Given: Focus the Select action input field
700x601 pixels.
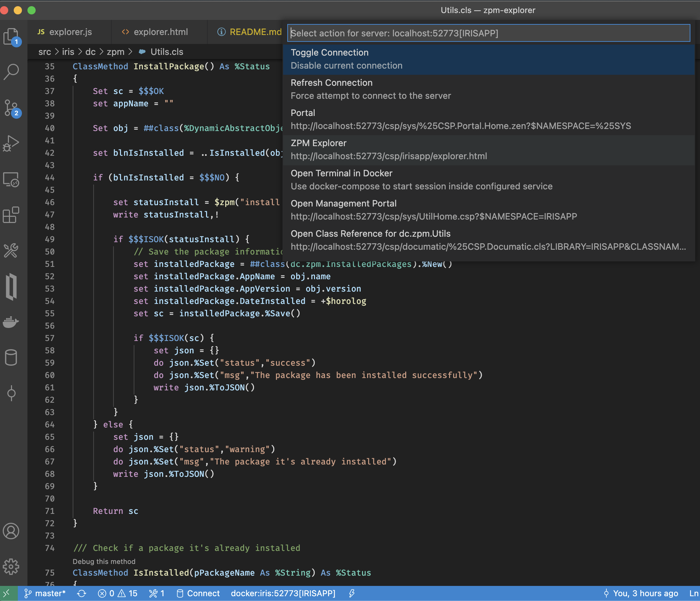Looking at the screenshot, I should (488, 33).
